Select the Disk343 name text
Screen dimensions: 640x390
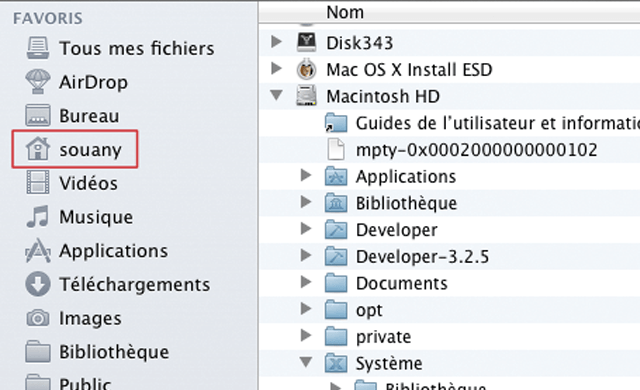click(360, 43)
